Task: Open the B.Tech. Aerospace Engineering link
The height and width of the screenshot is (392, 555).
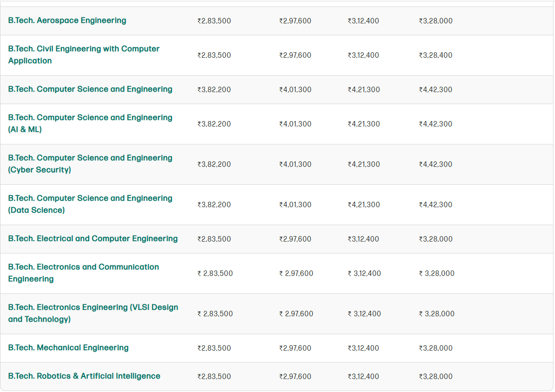Action: pyautogui.click(x=67, y=20)
